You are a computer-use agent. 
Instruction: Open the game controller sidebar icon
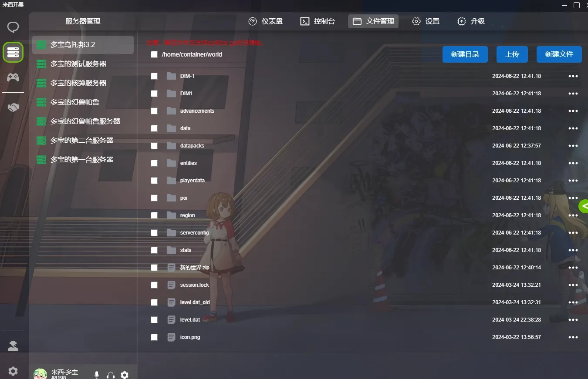[x=13, y=77]
